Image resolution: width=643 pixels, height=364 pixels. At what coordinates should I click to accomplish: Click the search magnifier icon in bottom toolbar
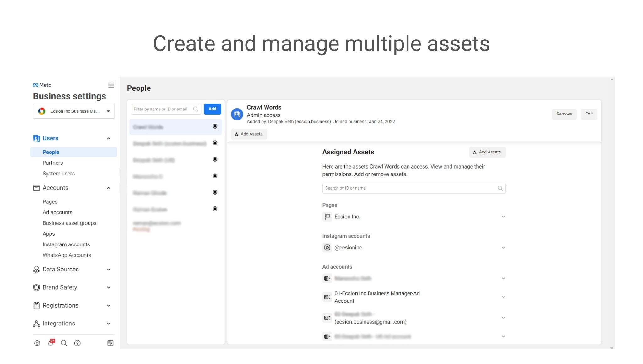click(x=64, y=343)
